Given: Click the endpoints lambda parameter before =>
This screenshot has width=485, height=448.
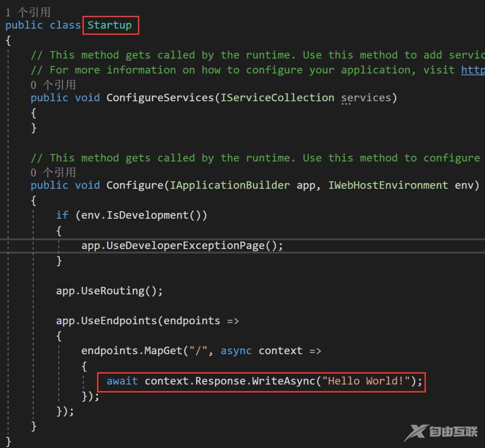Looking at the screenshot, I should pyautogui.click(x=192, y=321).
